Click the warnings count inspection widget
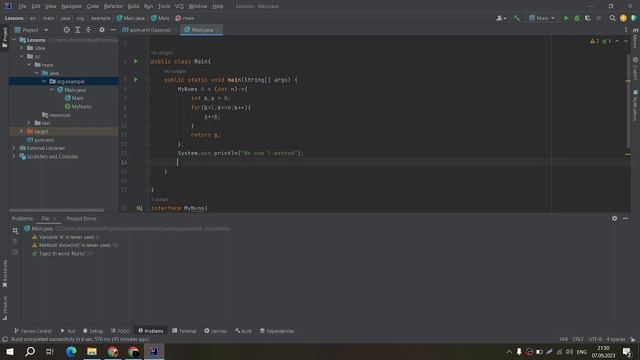Screen dimensions: 640x360 [x=600, y=41]
